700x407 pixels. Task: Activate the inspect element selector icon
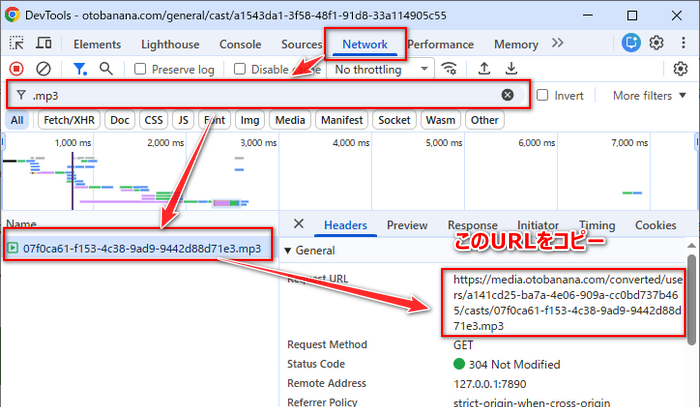tap(17, 43)
